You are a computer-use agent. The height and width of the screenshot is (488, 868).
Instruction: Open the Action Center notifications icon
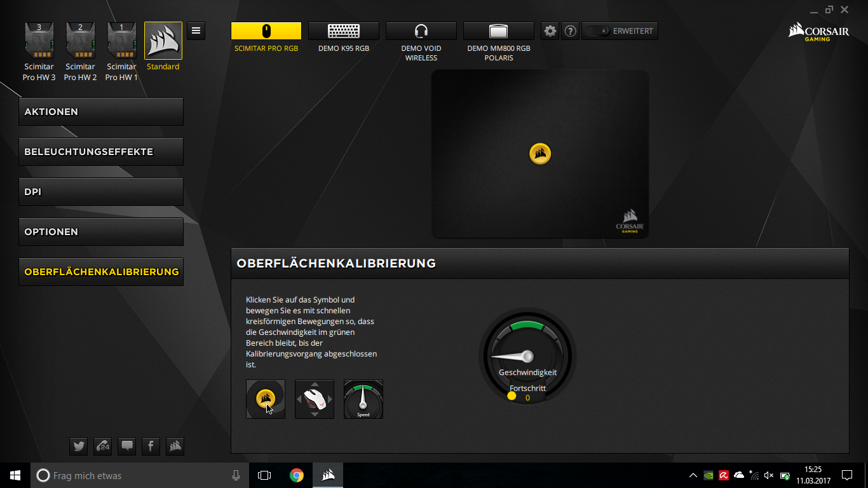pyautogui.click(x=846, y=475)
